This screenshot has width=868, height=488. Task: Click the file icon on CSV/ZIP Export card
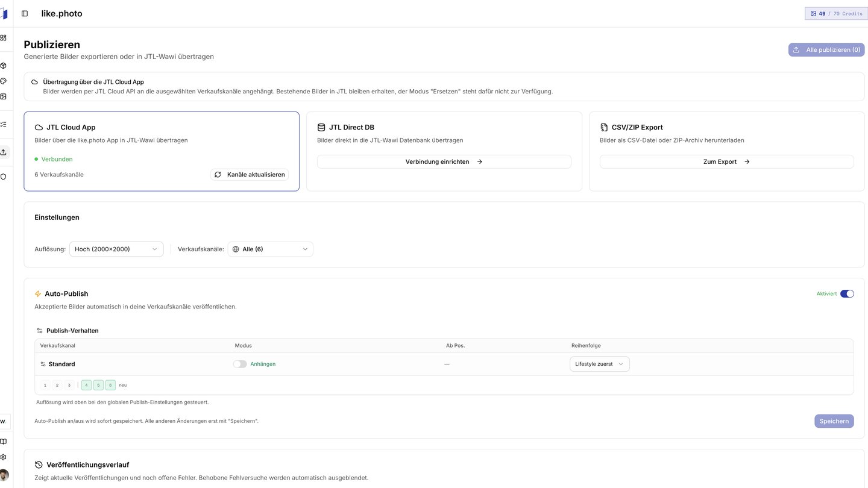604,128
